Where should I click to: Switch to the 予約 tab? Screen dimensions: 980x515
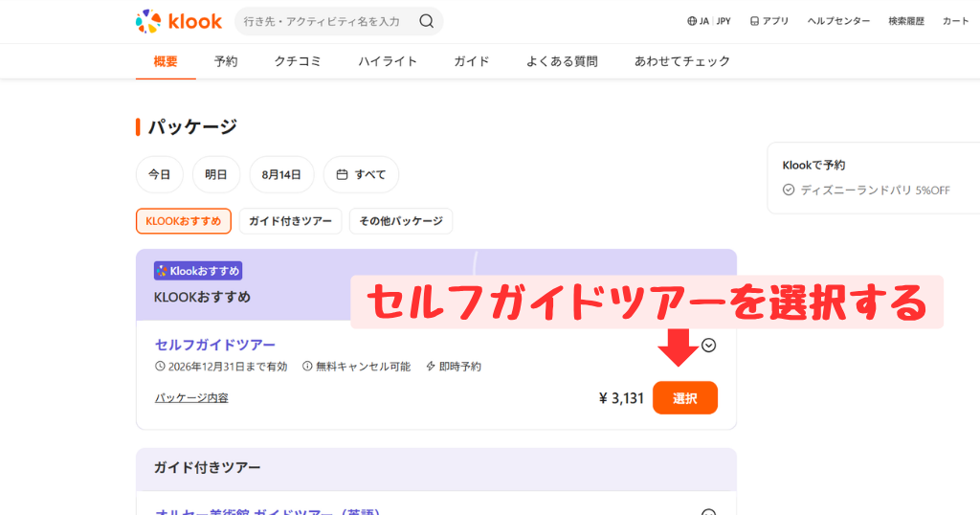click(x=226, y=61)
